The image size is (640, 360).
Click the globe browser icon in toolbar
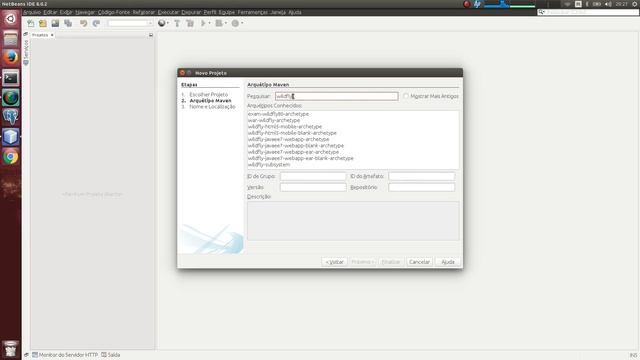click(162, 23)
